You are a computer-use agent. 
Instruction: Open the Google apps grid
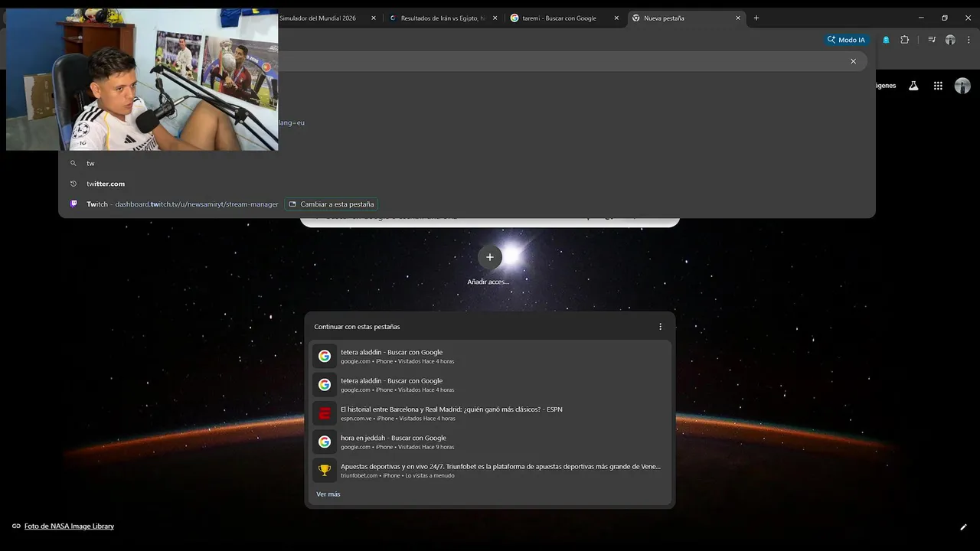[938, 86]
